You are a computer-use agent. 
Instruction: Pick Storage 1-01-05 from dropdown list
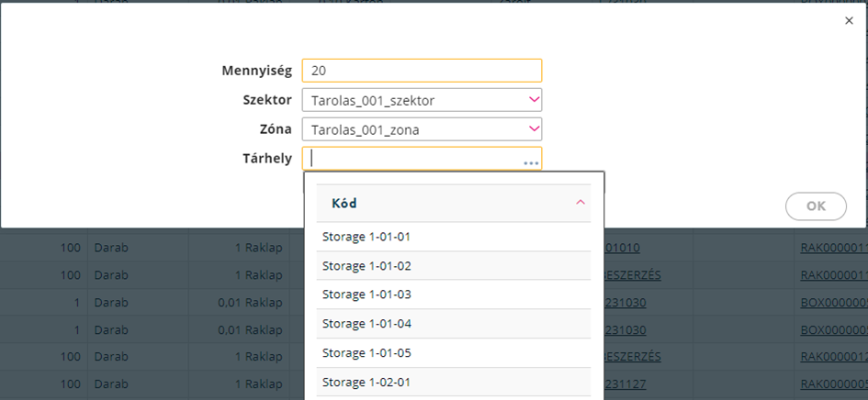454,353
